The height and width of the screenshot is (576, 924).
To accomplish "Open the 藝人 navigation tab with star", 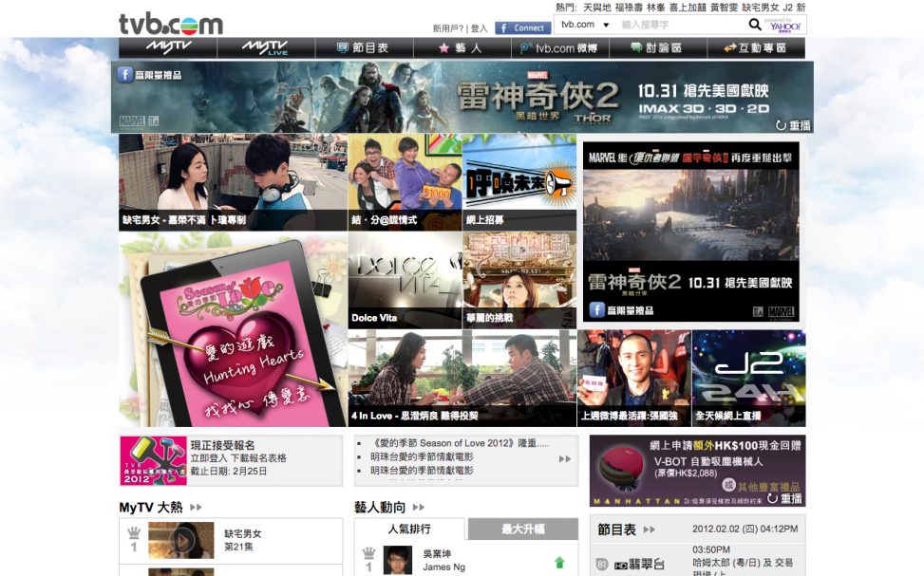I will [x=462, y=47].
